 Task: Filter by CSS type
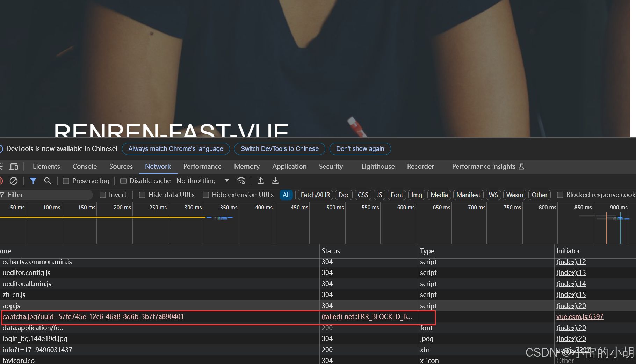[x=363, y=195]
